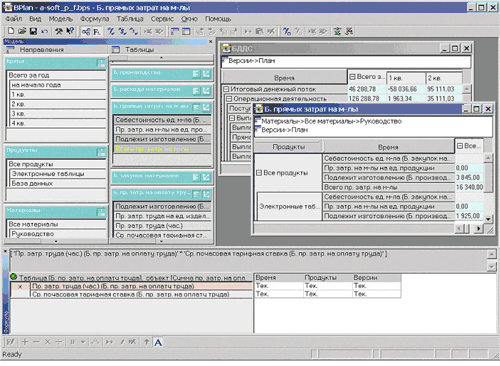The width and height of the screenshot is (500, 366).
Task: Insert multiply operator in formula toolbar
Action: [47, 342]
